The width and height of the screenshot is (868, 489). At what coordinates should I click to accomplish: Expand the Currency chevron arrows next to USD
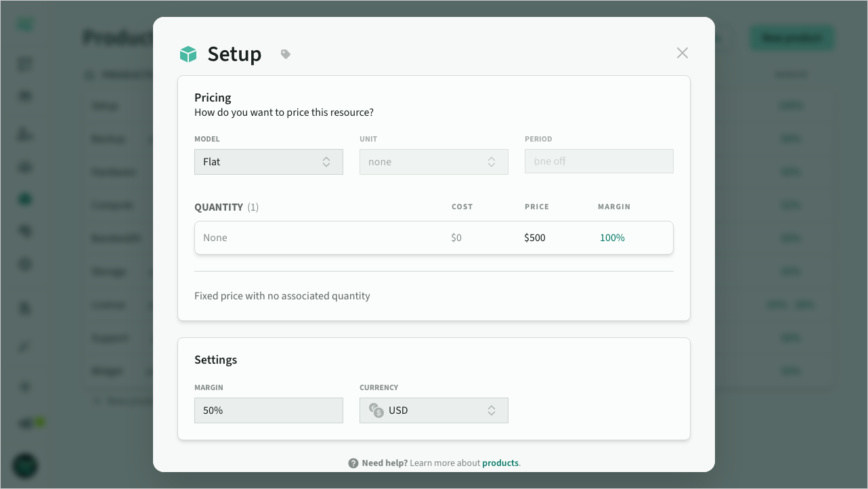pos(492,410)
